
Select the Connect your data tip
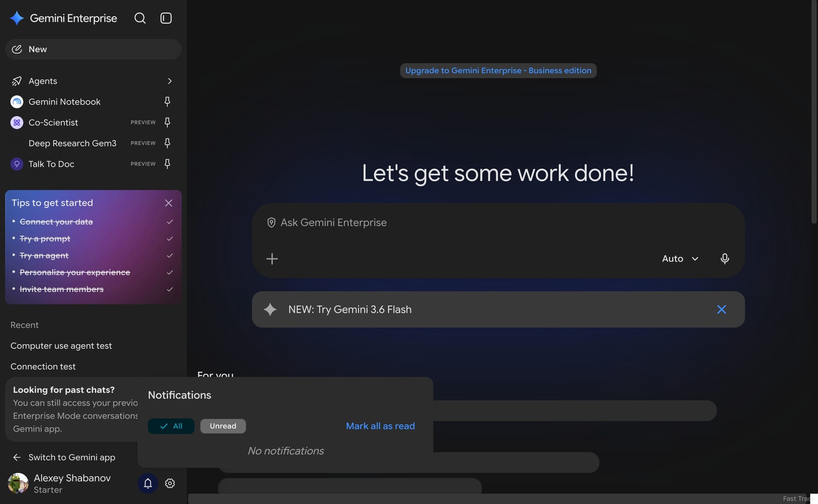[56, 222]
